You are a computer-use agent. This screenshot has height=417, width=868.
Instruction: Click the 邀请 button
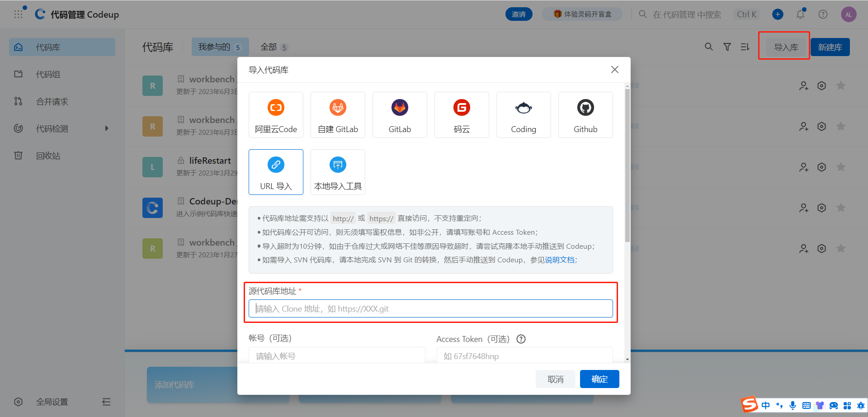pyautogui.click(x=519, y=14)
